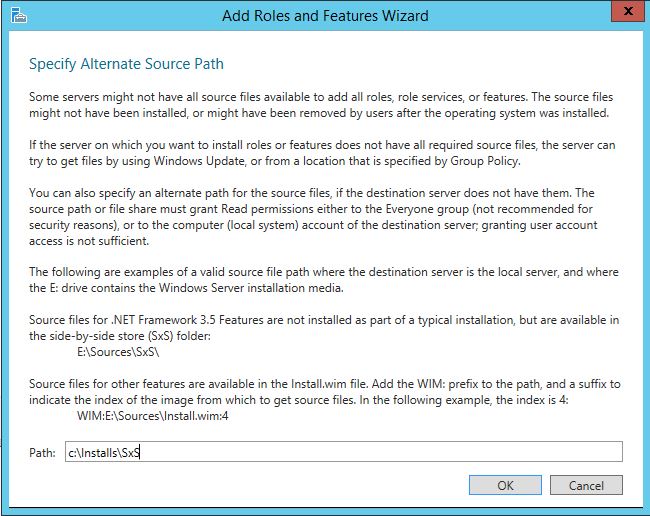The height and width of the screenshot is (516, 650).
Task: Click the "Specify Alternate Source Path" heading
Action: tap(126, 64)
